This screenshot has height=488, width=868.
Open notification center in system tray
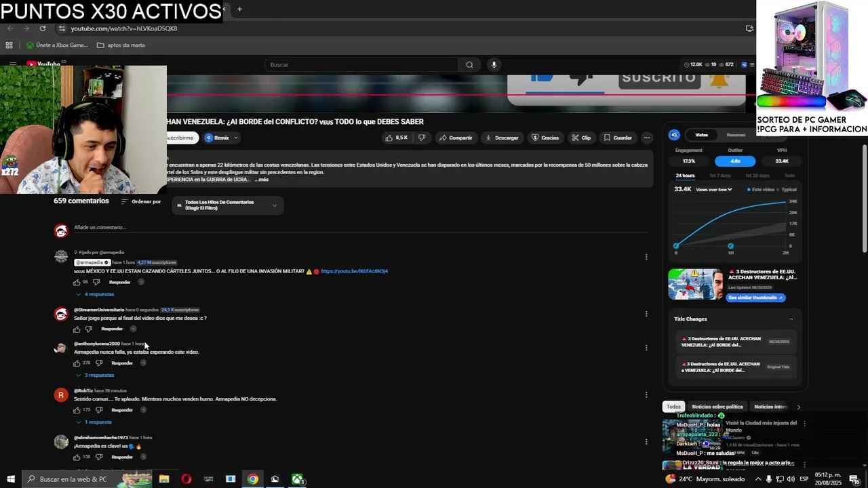854,479
